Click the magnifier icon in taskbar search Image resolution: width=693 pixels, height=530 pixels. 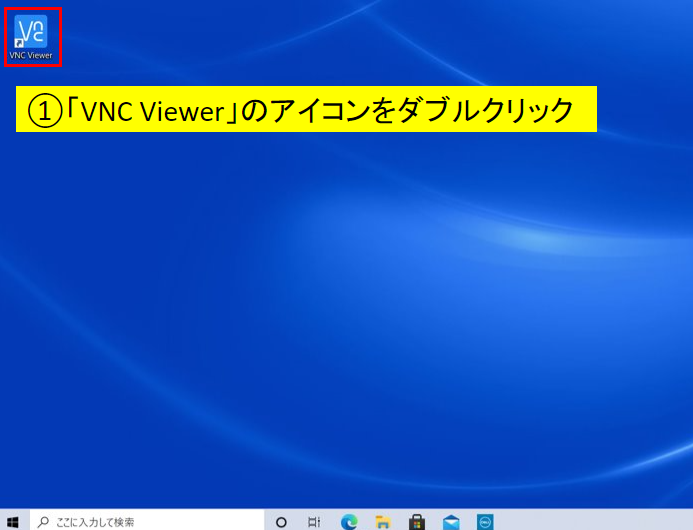click(x=43, y=521)
